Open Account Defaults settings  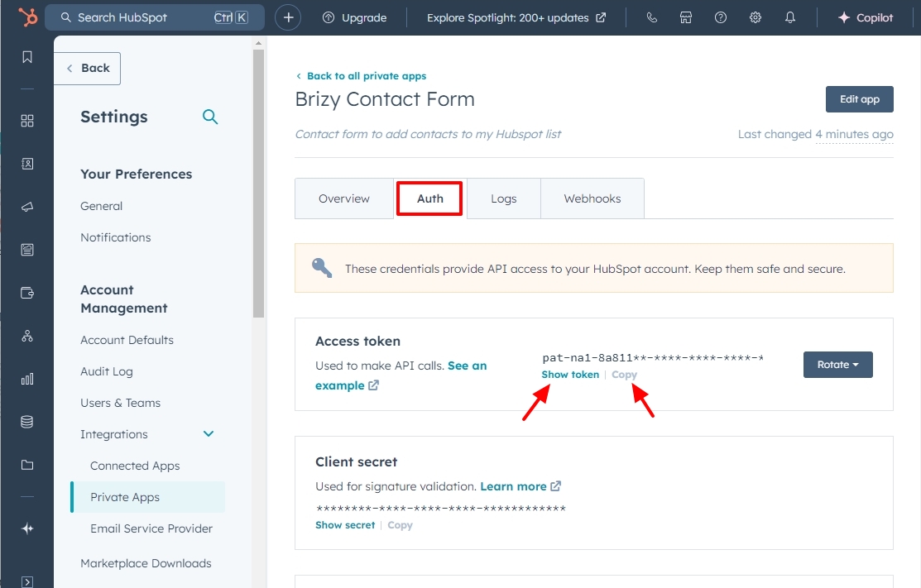tap(127, 341)
